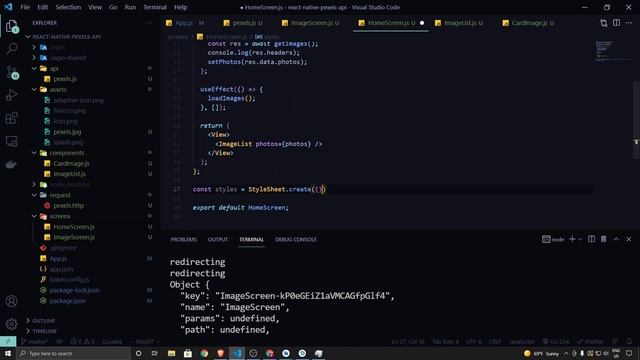Click the editor vertical scrollbar
This screenshot has width=640, height=360.
636,119
